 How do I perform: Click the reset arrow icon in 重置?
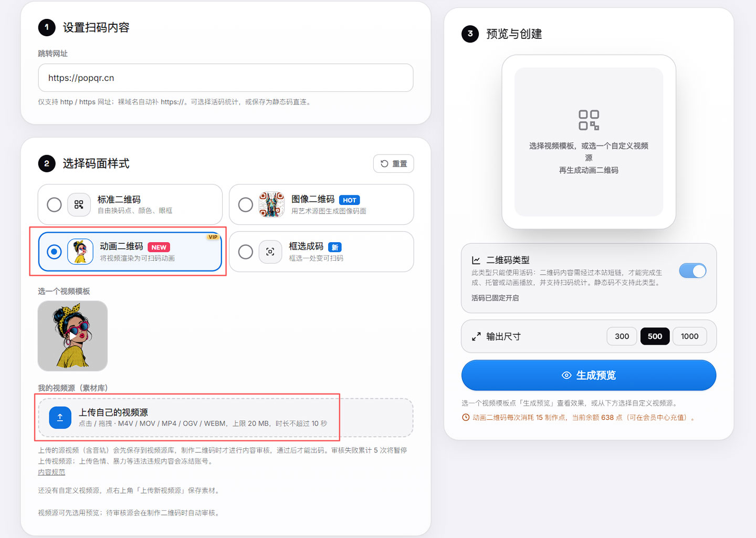pos(384,163)
